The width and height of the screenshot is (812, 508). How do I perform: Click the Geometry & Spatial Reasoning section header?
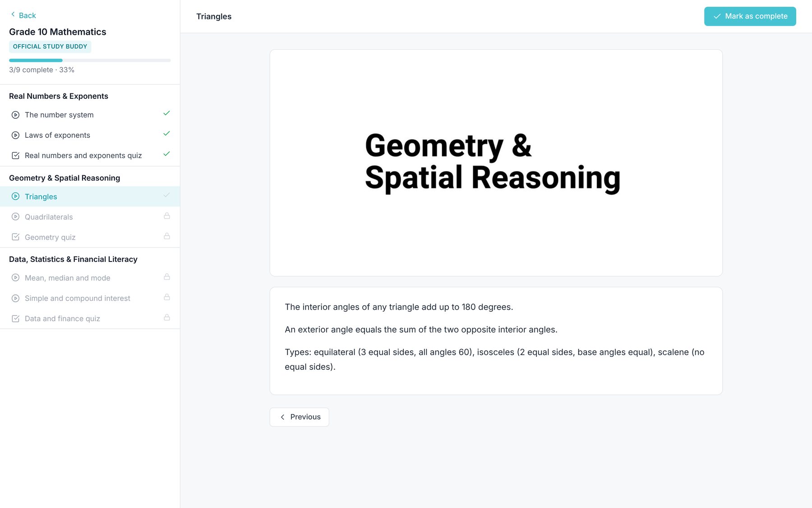[x=65, y=178]
